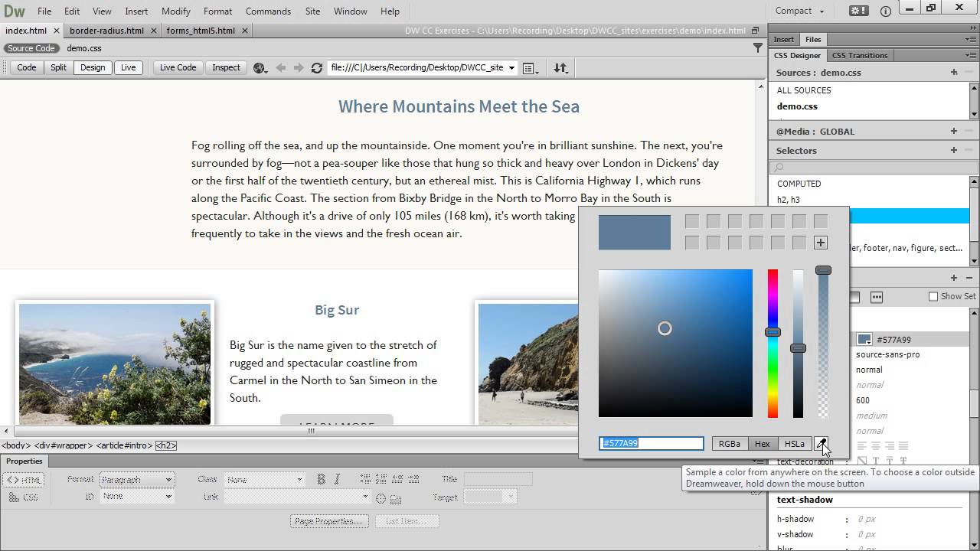Click the Source Code button
This screenshot has height=551, width=980.
31,48
